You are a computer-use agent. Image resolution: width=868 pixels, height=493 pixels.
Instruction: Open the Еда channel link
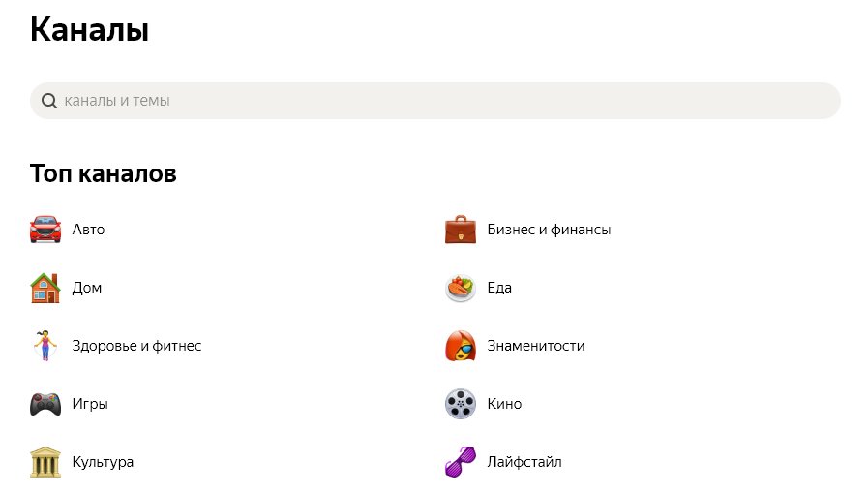coord(499,288)
